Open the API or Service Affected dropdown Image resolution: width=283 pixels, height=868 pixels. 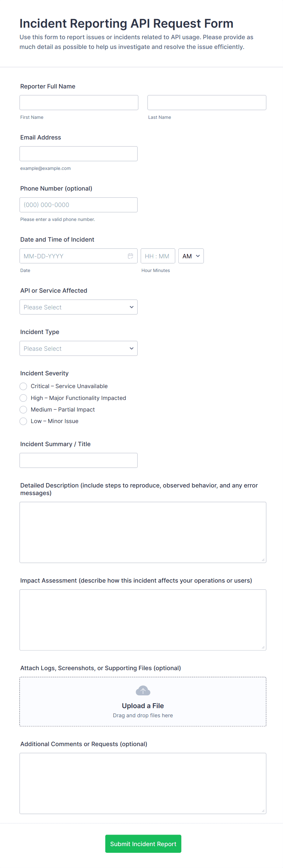pyautogui.click(x=78, y=307)
